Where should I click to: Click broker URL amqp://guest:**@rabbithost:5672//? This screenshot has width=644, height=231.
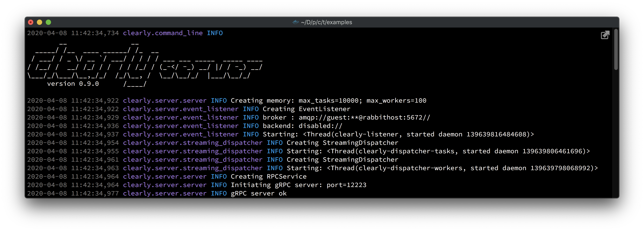tap(365, 117)
